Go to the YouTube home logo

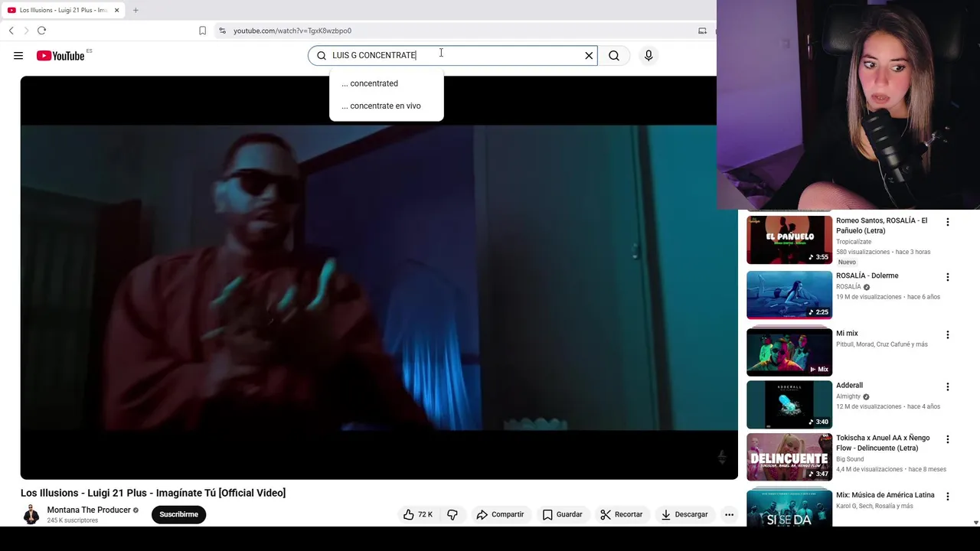(60, 55)
